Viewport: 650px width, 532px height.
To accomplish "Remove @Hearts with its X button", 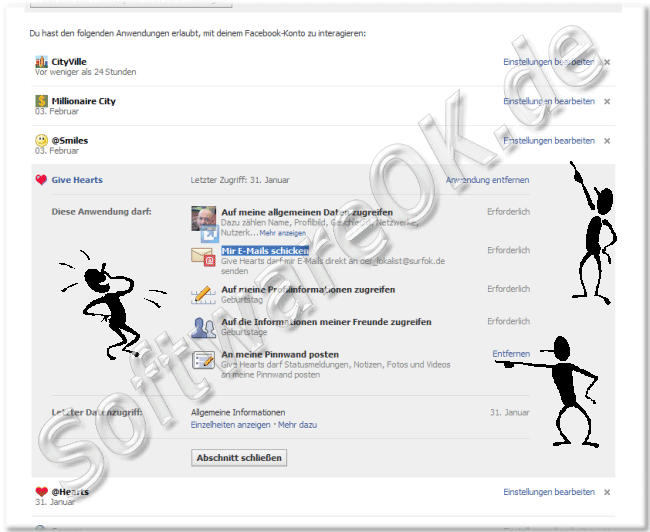I will (x=607, y=492).
